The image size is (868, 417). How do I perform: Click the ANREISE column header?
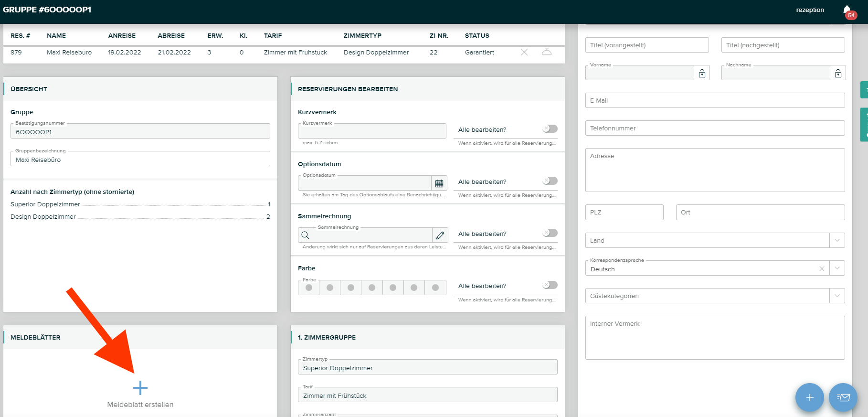click(x=122, y=36)
